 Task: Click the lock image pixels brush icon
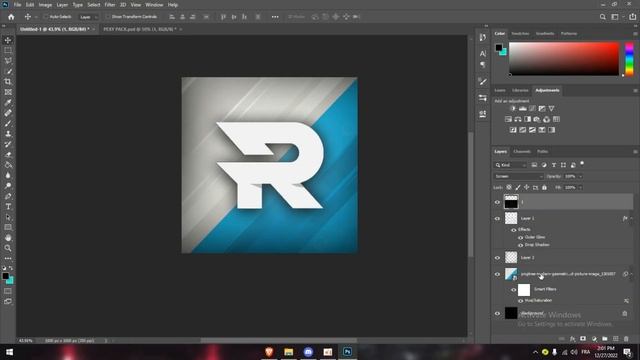[x=518, y=187]
